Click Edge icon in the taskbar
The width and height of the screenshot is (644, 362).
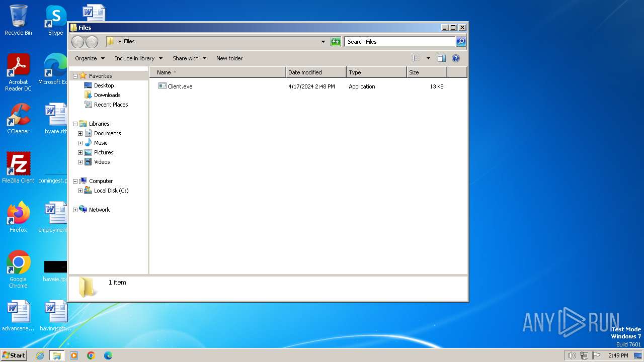pos(108,355)
